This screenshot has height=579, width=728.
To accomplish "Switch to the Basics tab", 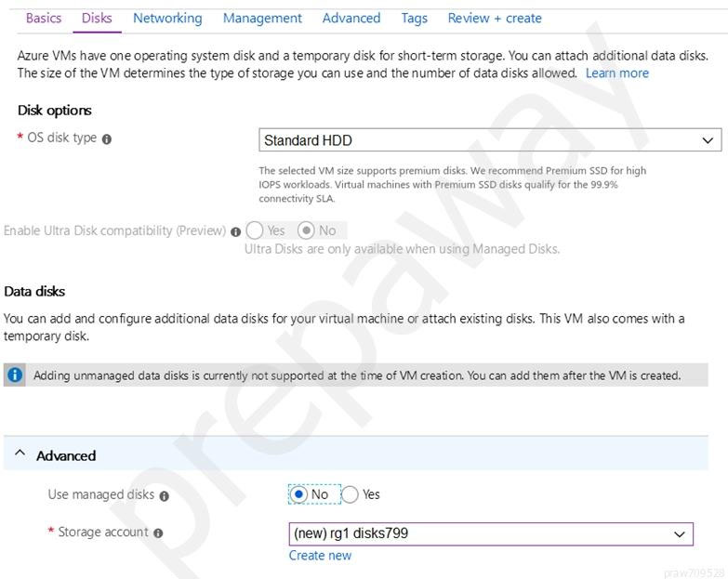I will [44, 18].
